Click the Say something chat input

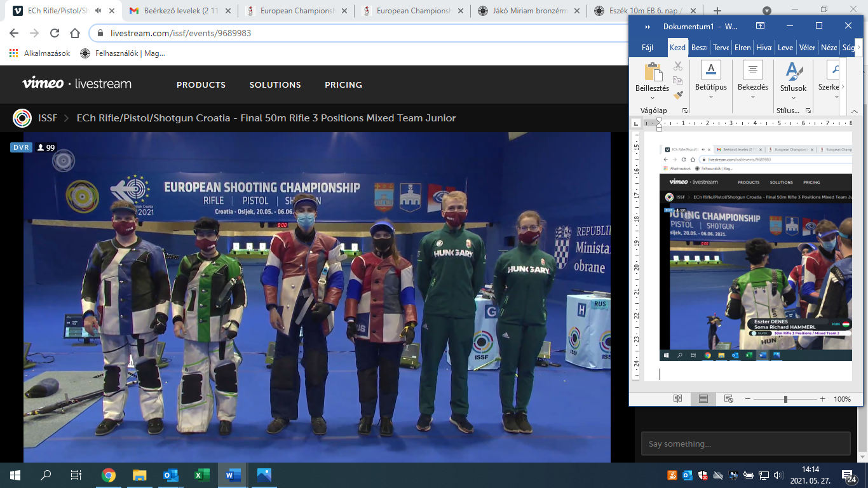coord(745,444)
